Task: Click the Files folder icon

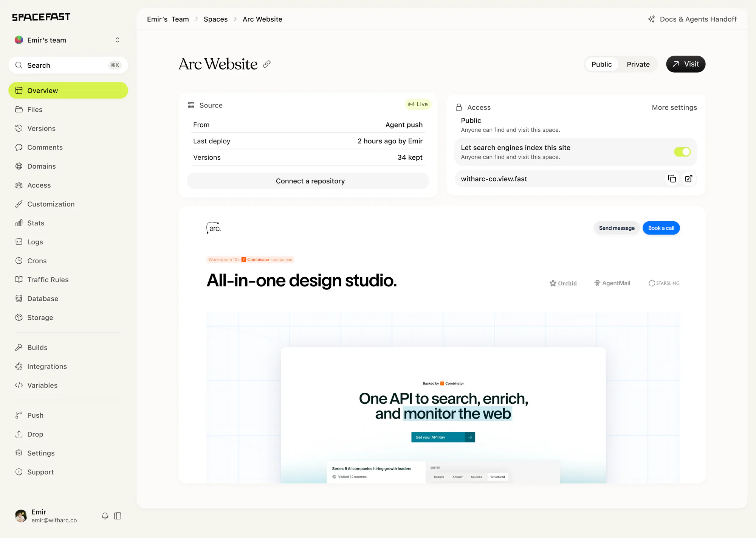Action: point(19,109)
